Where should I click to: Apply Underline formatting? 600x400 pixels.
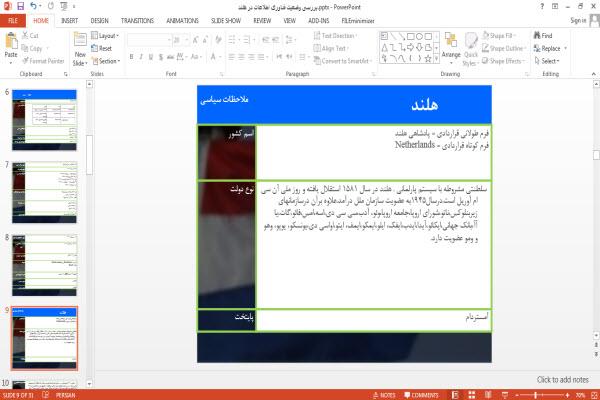pyautogui.click(x=151, y=57)
